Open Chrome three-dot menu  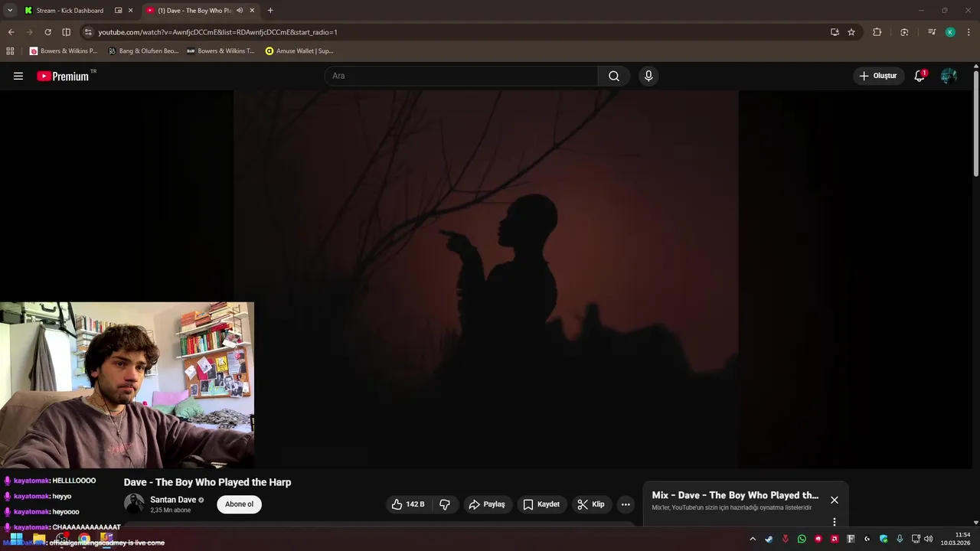point(969,32)
